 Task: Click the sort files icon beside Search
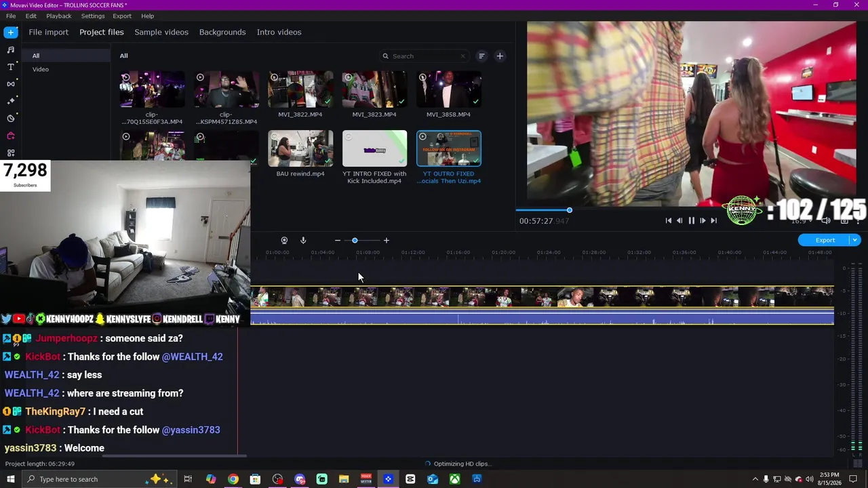pos(481,56)
